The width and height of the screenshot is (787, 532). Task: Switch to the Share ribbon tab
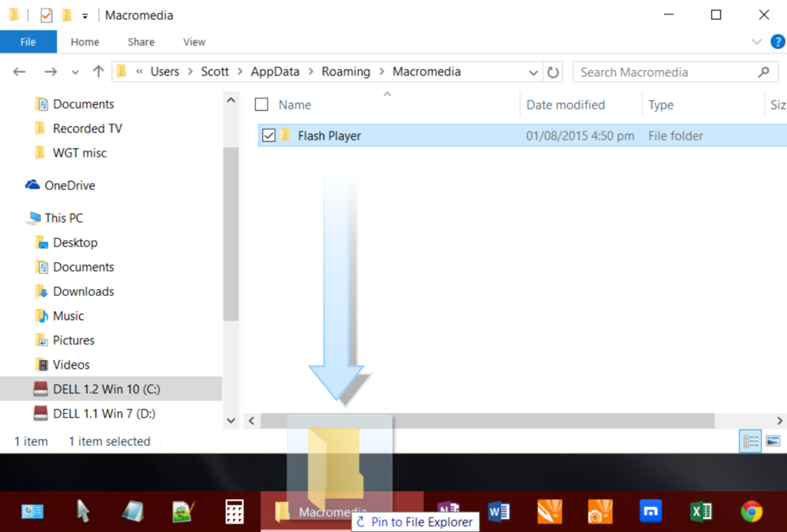point(141,42)
